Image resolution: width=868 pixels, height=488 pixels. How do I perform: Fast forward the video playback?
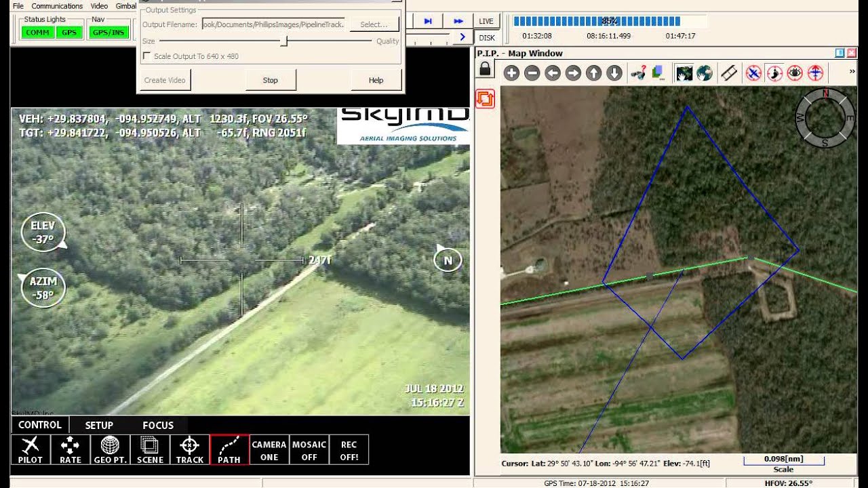coord(458,21)
